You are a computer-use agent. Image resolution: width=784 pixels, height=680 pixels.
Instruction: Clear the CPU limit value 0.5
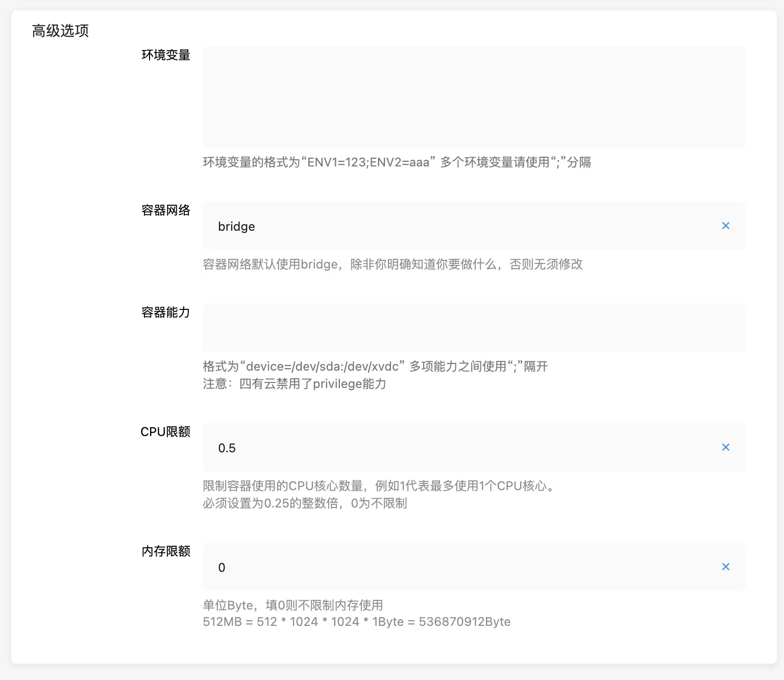tap(725, 447)
